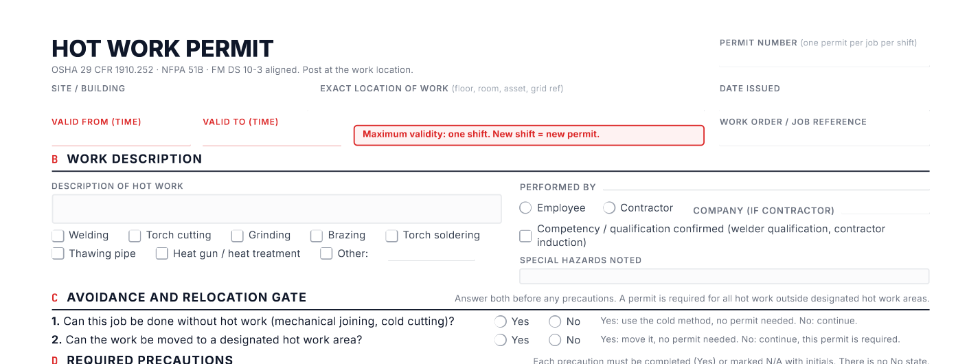Click the Description of Hot Work field

point(277,209)
